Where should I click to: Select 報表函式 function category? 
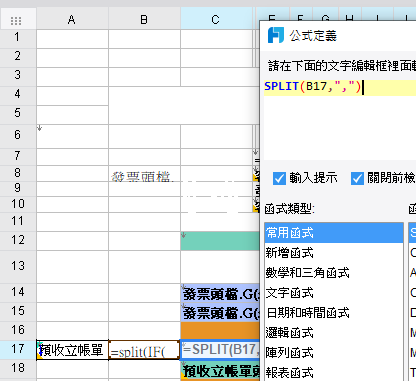click(334, 372)
